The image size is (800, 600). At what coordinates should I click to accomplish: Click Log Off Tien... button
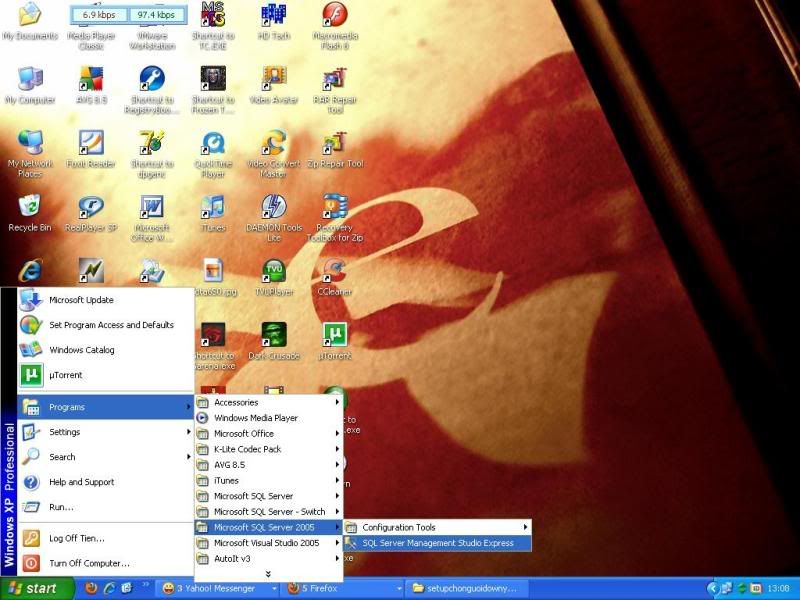click(x=106, y=538)
